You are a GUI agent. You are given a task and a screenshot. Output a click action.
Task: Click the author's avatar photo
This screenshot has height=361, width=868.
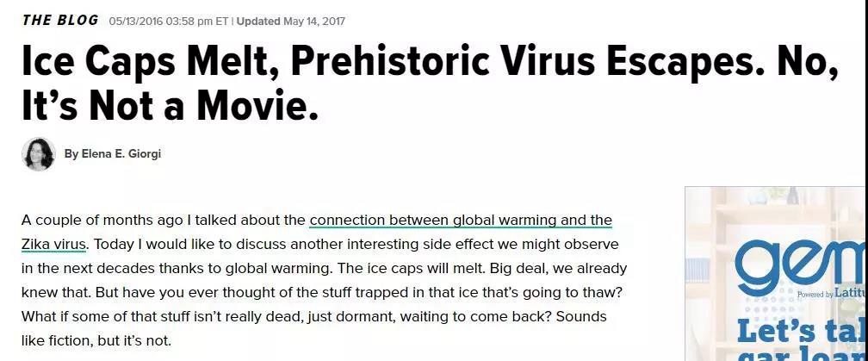[39, 154]
